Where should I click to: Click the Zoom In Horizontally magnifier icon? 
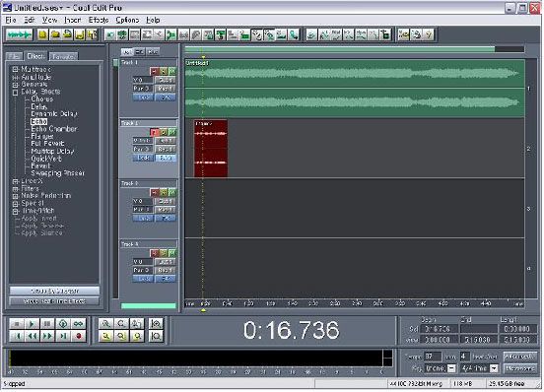click(105, 324)
